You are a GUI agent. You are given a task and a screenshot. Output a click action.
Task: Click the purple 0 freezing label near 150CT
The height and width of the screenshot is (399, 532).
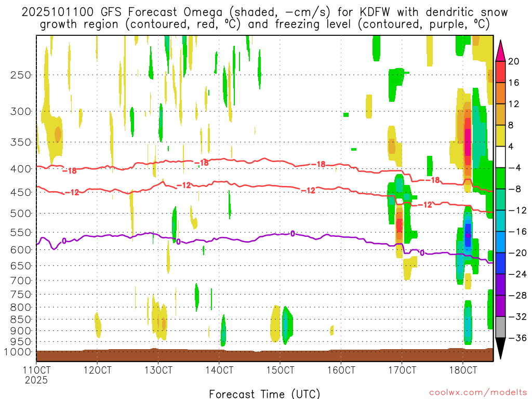click(x=292, y=233)
